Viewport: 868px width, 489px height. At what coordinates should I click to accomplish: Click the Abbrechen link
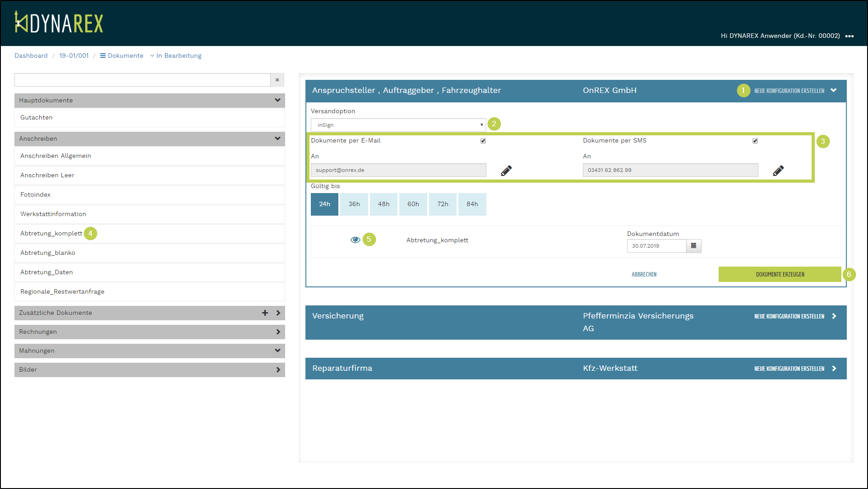644,274
